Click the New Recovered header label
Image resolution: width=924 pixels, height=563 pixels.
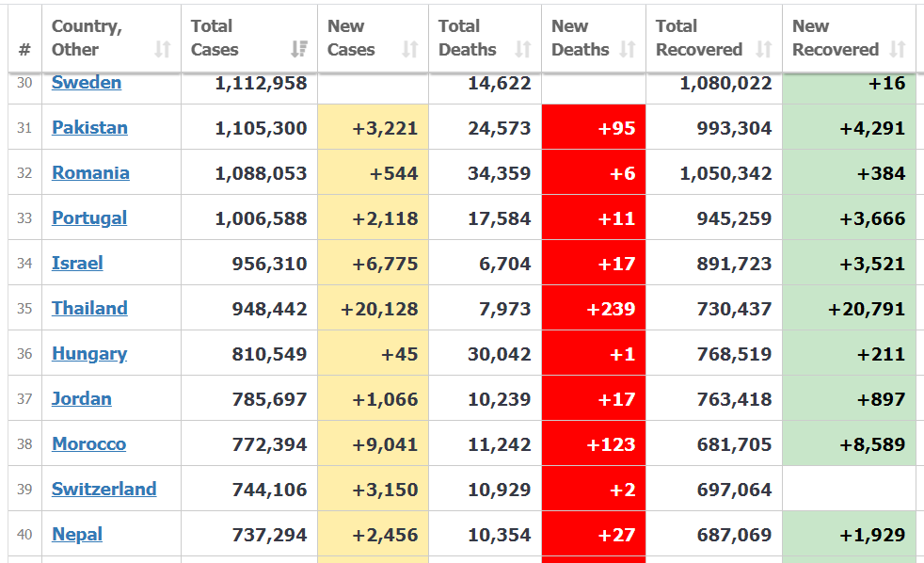(x=836, y=38)
